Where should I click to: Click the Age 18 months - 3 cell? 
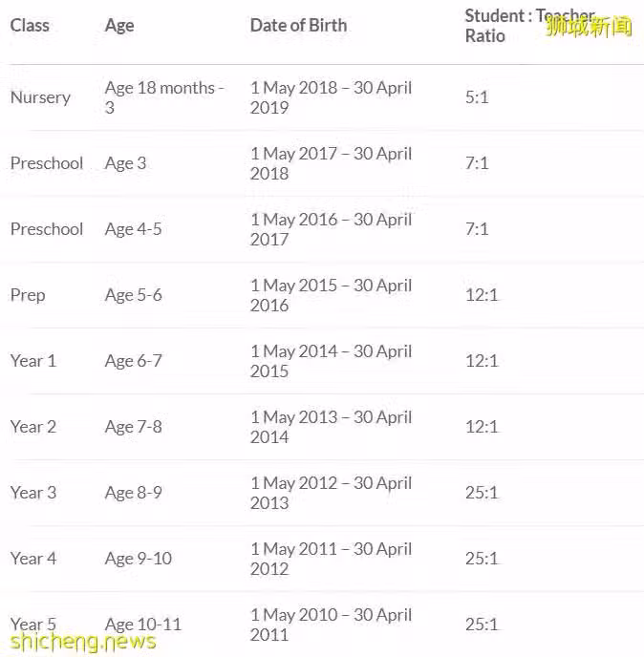[164, 97]
